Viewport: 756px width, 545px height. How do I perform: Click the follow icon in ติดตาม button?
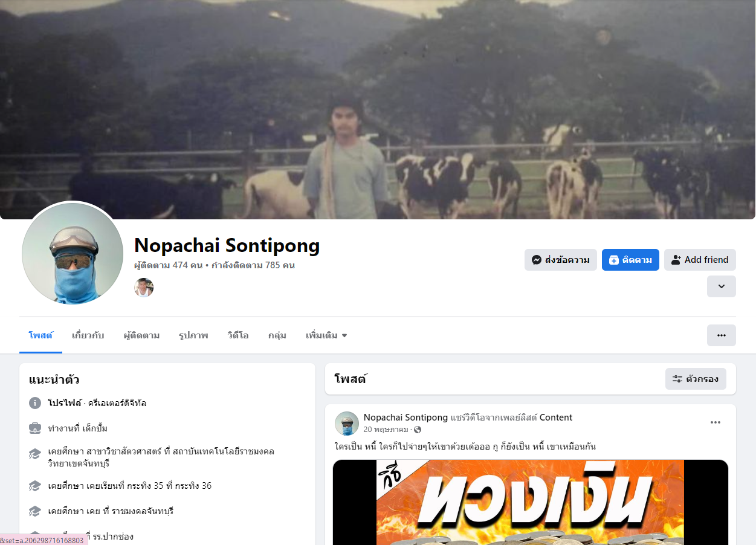tap(614, 260)
